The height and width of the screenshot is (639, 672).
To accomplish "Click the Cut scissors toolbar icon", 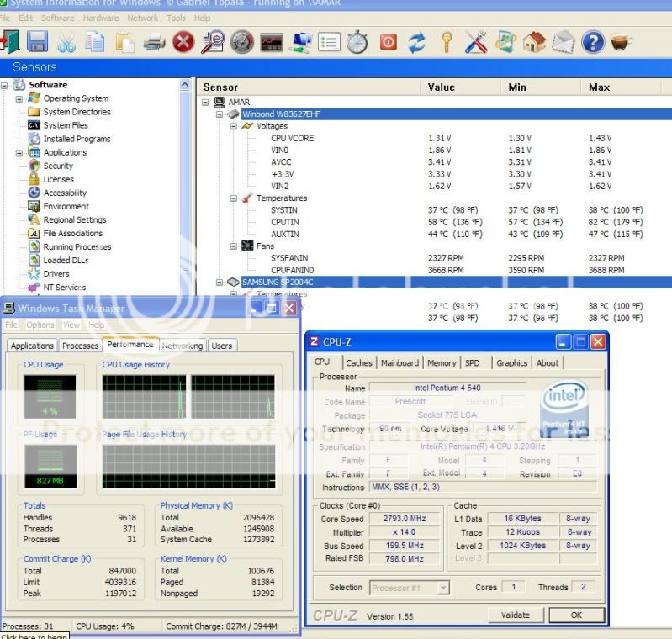I will (x=66, y=42).
